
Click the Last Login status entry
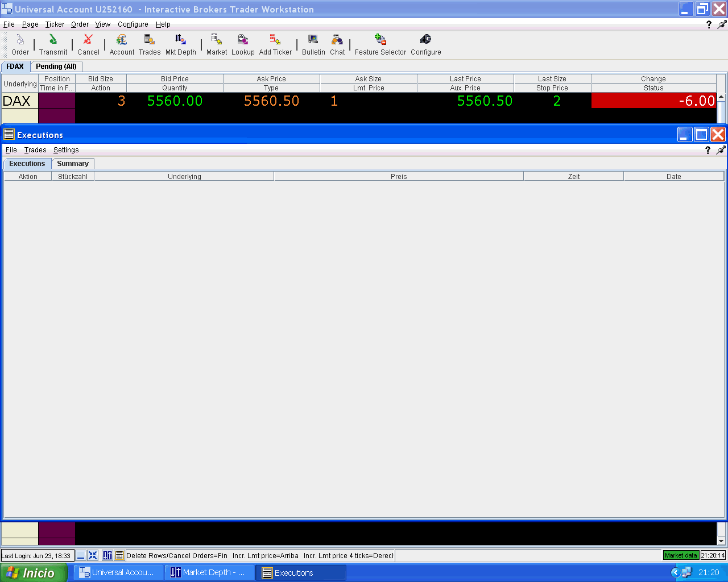pos(36,555)
